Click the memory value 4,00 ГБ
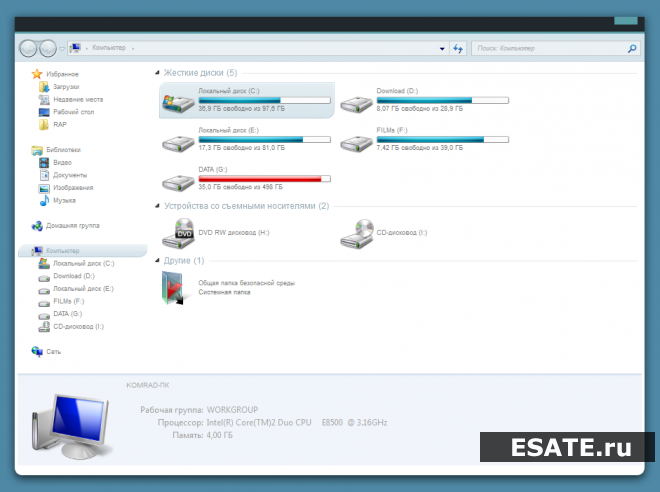 [219, 435]
